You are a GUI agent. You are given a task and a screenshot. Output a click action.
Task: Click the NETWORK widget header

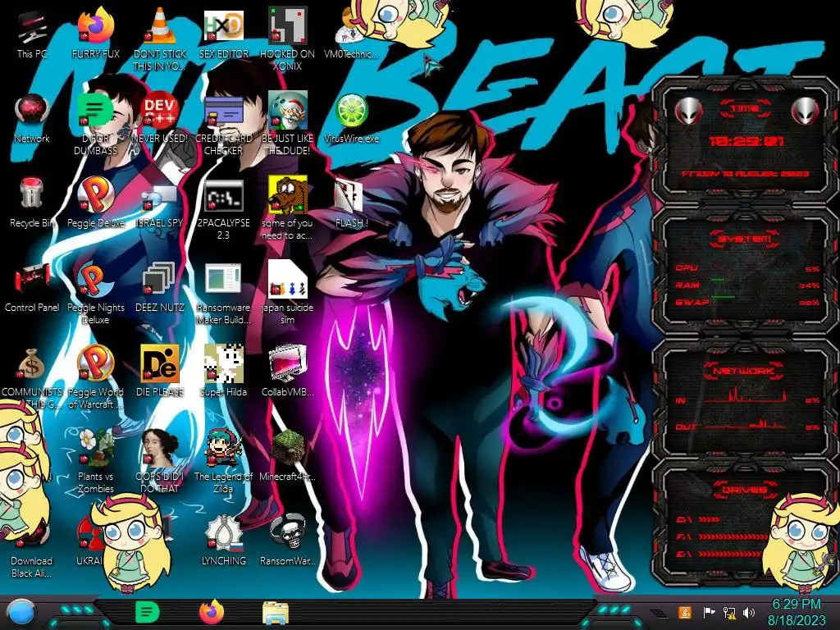(x=743, y=370)
